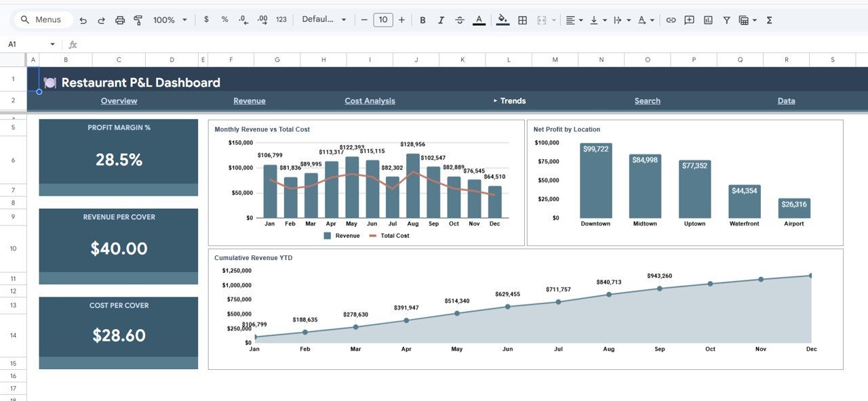
Task: Click the Undo icon
Action: 83,20
